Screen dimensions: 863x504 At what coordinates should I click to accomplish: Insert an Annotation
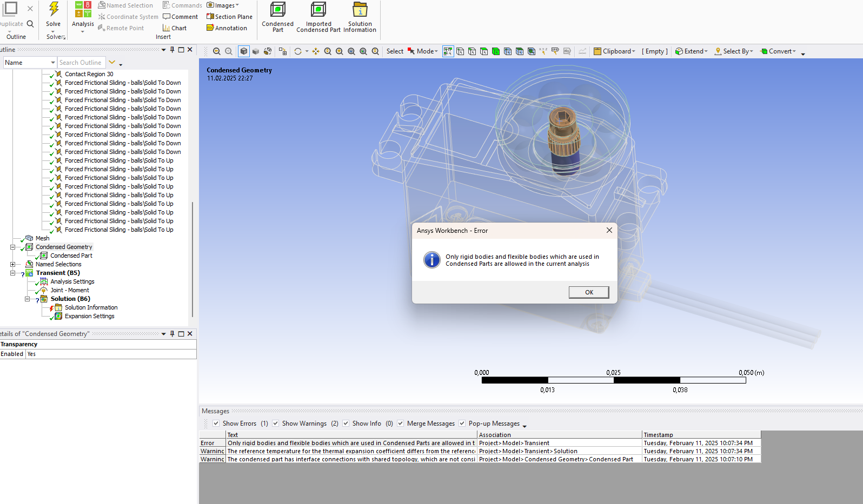pos(227,28)
